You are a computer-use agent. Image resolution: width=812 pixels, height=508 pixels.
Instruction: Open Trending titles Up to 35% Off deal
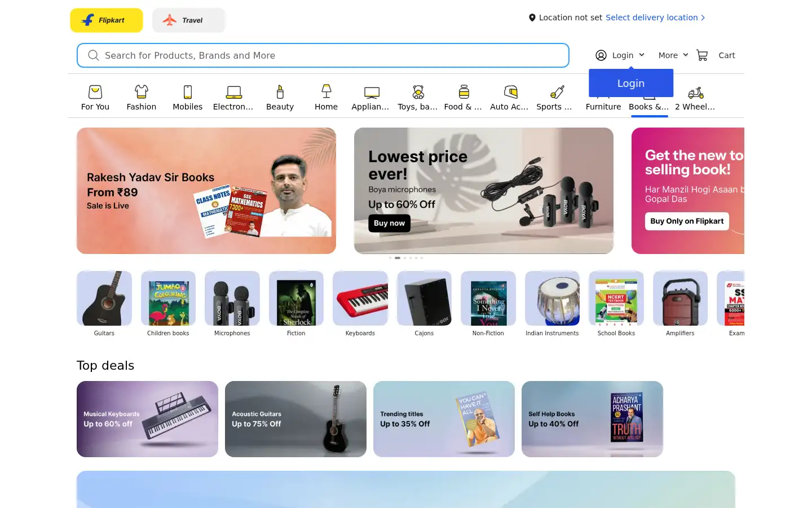click(x=444, y=419)
